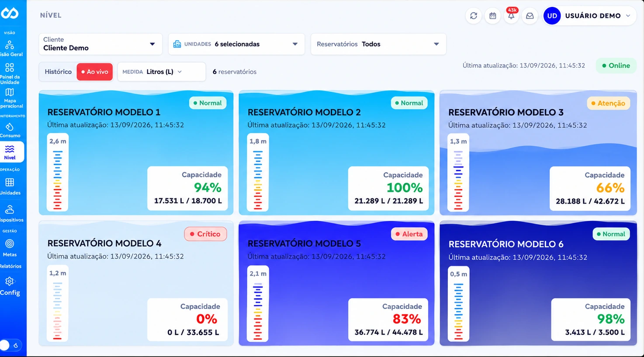
Task: Click the 0% capacity value
Action: (206, 319)
